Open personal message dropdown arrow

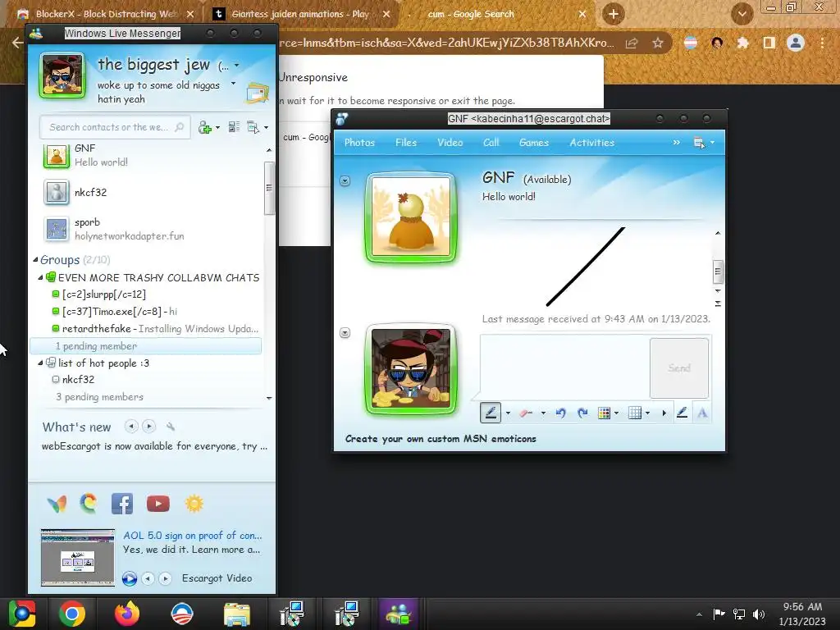pos(233,84)
